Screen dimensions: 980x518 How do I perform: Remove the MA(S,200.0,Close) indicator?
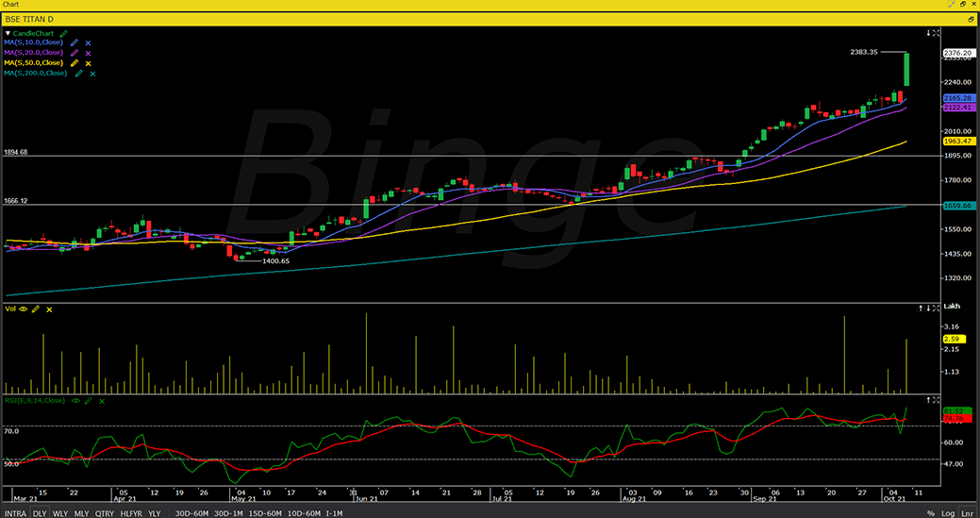point(91,73)
